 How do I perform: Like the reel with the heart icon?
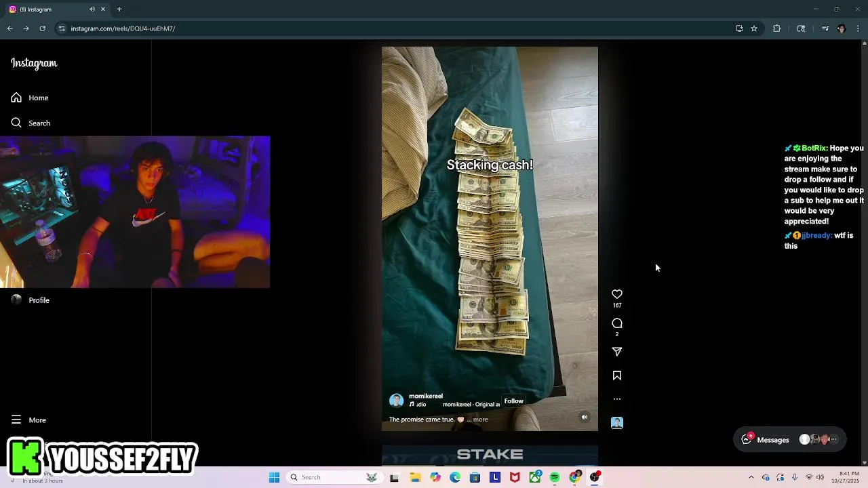coord(617,294)
